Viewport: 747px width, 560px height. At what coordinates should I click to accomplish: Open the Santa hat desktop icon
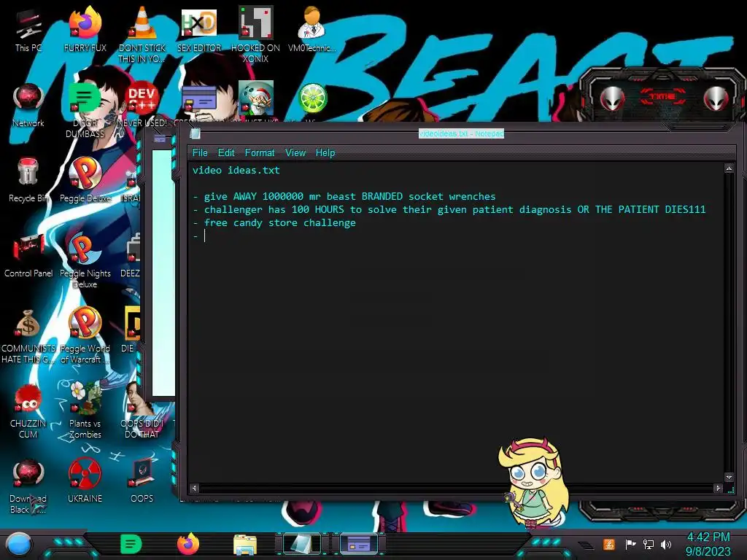click(x=256, y=98)
